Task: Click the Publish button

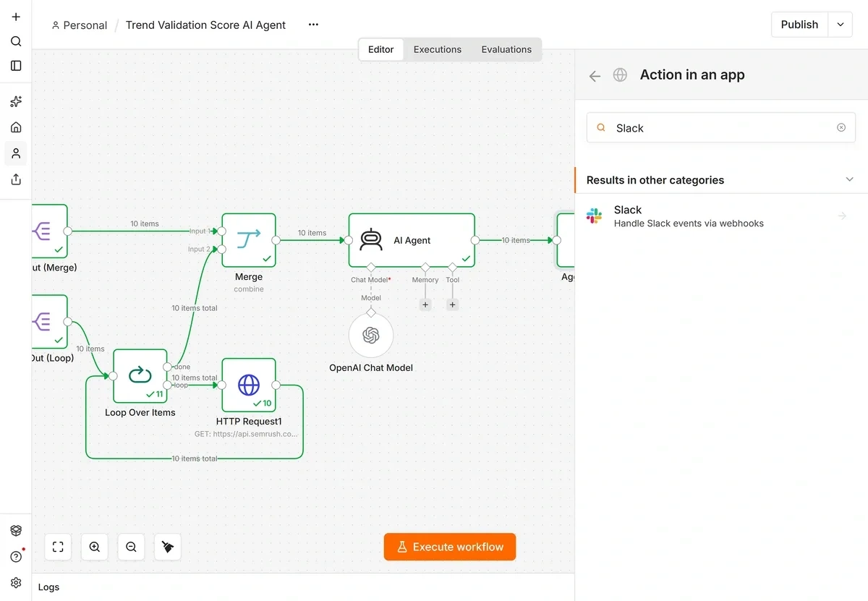Action: pos(799,25)
